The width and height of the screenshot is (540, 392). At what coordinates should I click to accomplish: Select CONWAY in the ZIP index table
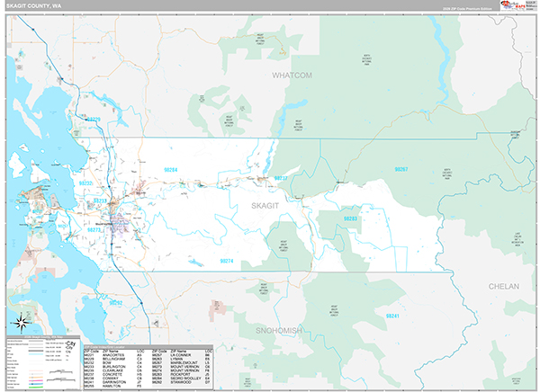(110, 379)
